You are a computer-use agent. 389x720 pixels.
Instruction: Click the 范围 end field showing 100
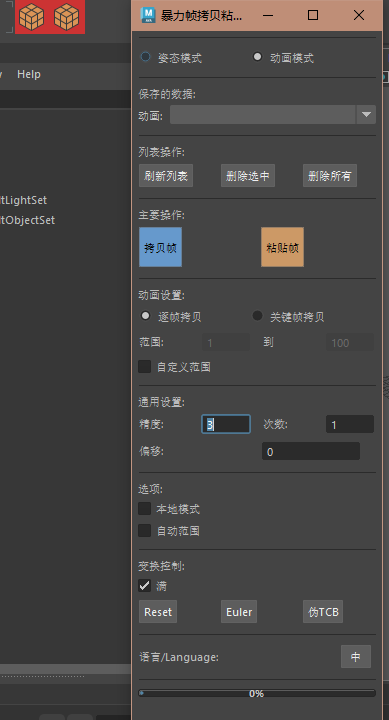pyautogui.click(x=350, y=343)
